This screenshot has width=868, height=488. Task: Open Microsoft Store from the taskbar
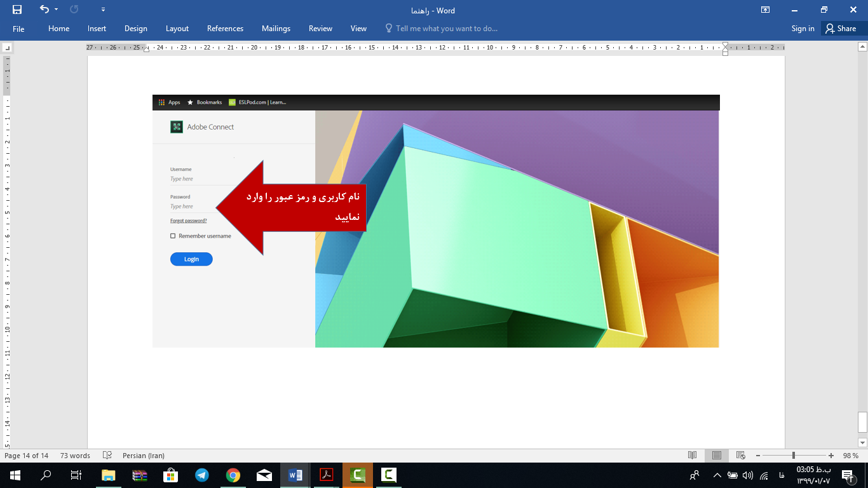click(171, 475)
